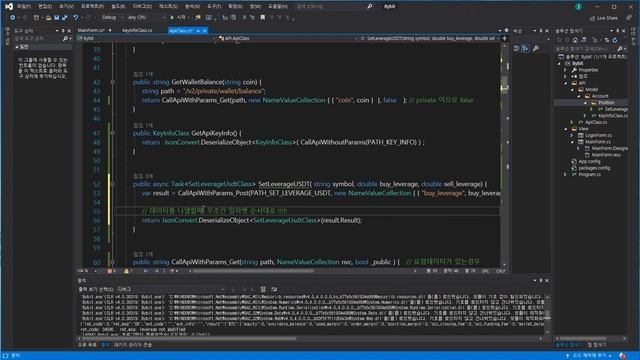Select App.config in Solution Explorer
This screenshot has height=360, width=640.
coord(589,161)
